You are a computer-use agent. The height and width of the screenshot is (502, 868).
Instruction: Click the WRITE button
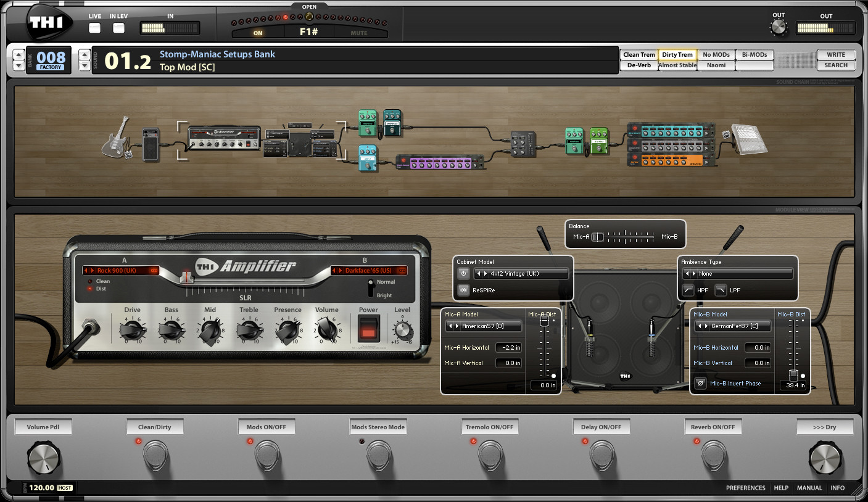pos(835,55)
